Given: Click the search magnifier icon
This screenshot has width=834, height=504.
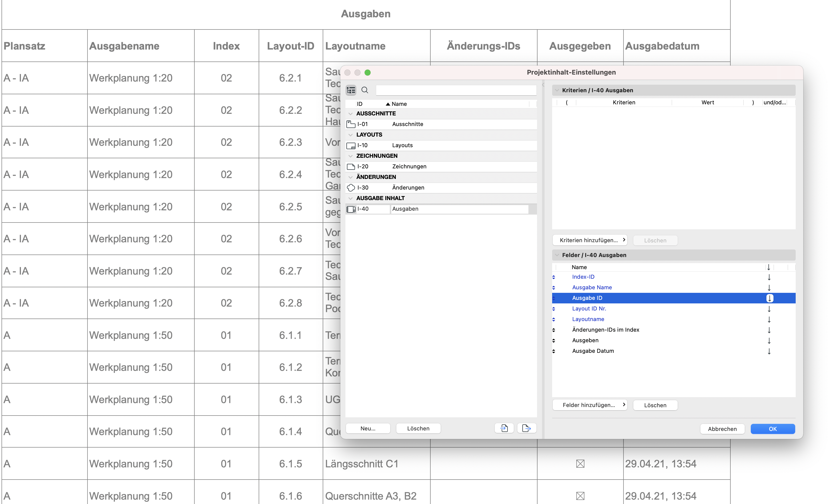Looking at the screenshot, I should point(365,90).
